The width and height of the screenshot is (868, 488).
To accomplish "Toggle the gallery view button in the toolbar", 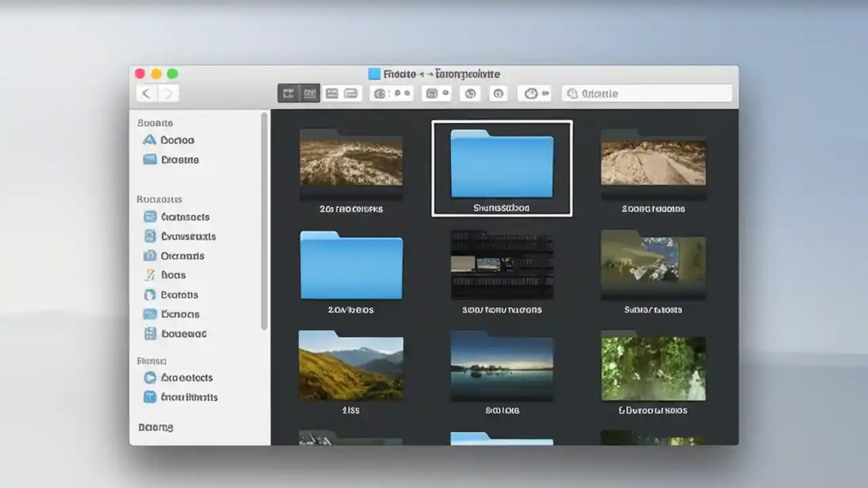I will [350, 93].
